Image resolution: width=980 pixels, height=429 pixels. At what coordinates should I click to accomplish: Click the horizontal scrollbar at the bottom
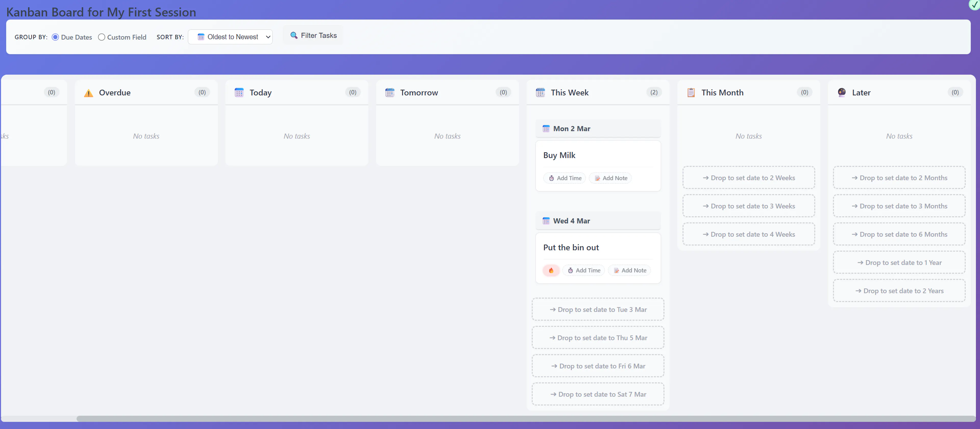click(x=525, y=418)
